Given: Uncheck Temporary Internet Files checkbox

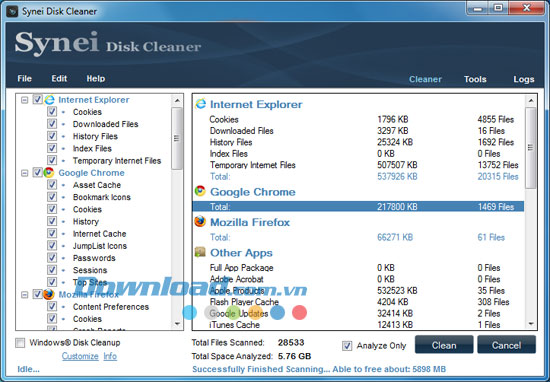Looking at the screenshot, I should [x=52, y=160].
